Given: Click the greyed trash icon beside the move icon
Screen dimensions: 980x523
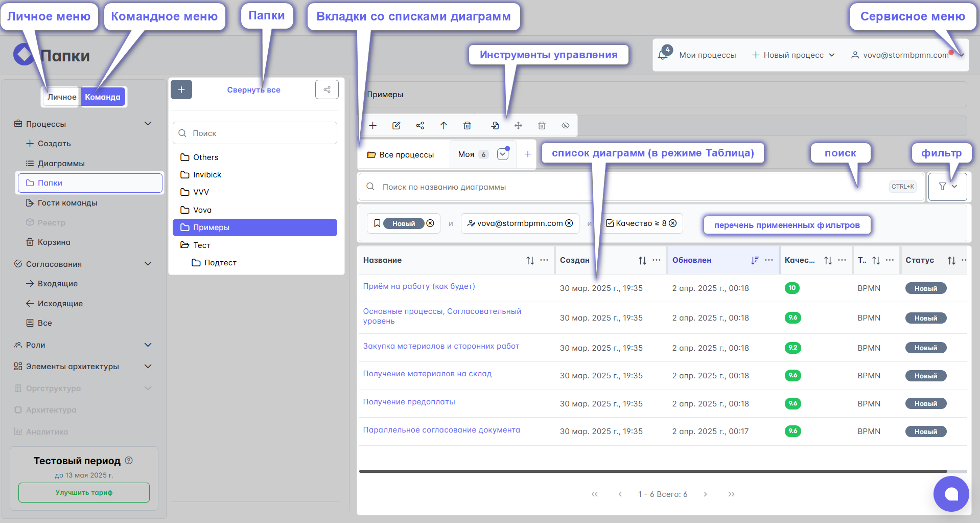Looking at the screenshot, I should click(x=542, y=125).
